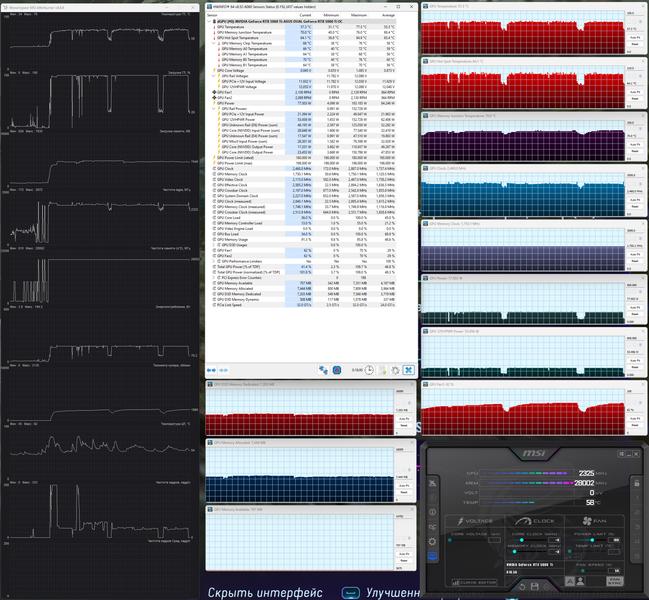The width and height of the screenshot is (649, 600).
Task: Click Reset in the GPU Fan1 graph
Action: tap(635, 425)
